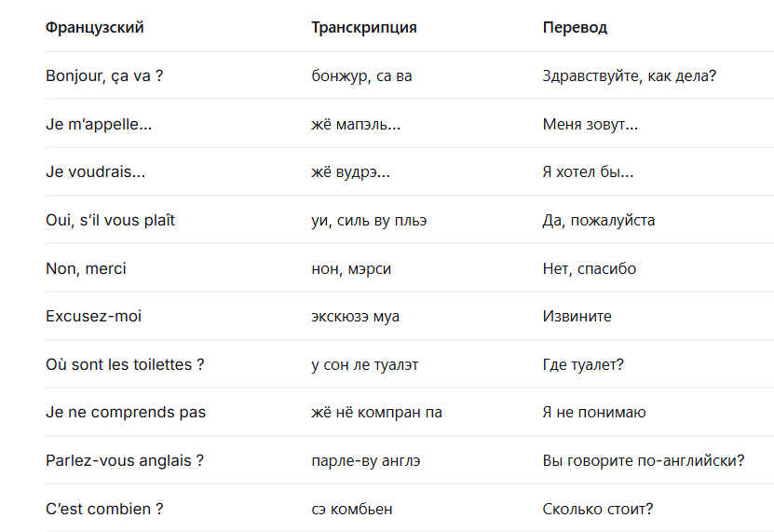Image resolution: width=774 pixels, height=532 pixels.
Task: Click the translation Меня зовут...
Action: 590,124
